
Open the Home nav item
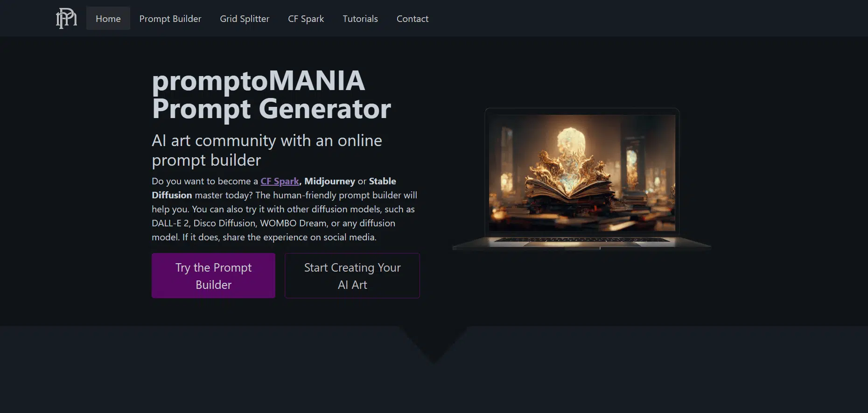click(108, 19)
